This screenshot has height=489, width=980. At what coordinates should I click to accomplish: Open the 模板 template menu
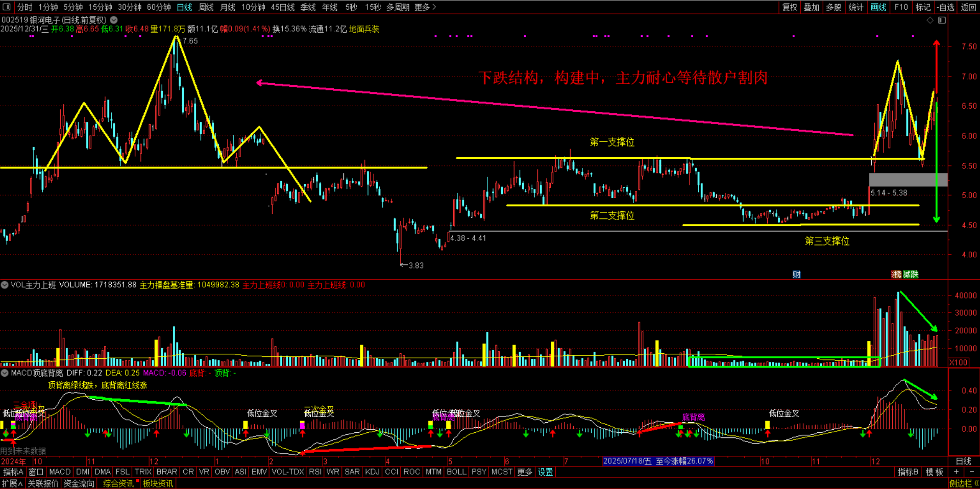click(934, 472)
